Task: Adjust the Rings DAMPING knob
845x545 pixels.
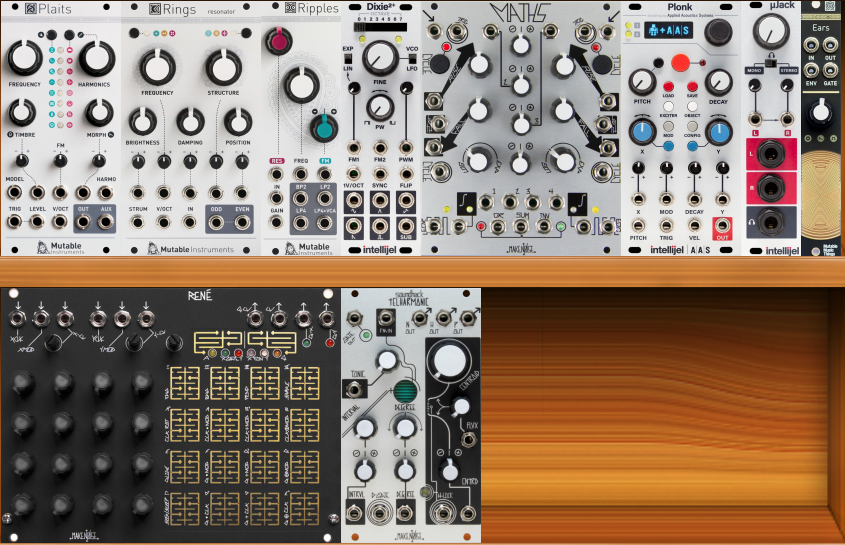Action: pyautogui.click(x=190, y=121)
